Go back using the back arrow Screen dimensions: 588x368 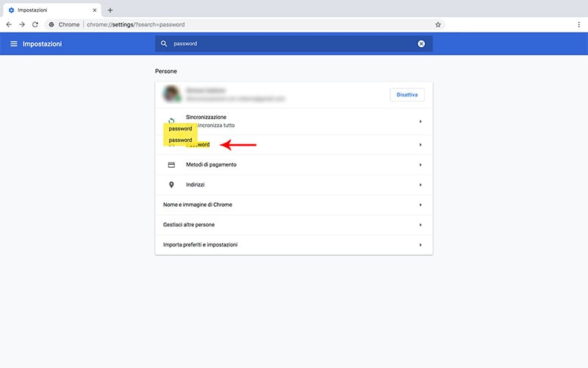point(9,24)
